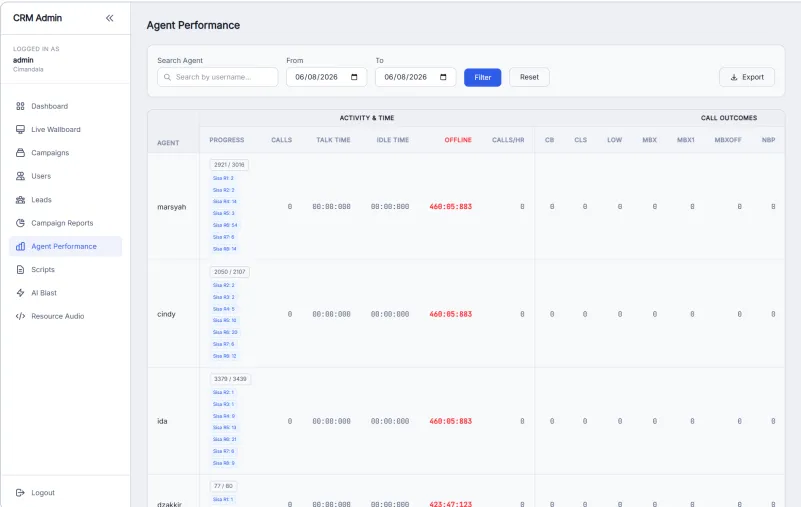Screen dimensions: 801x507
Task: Click the Resource Audio code icon
Action: (20, 316)
